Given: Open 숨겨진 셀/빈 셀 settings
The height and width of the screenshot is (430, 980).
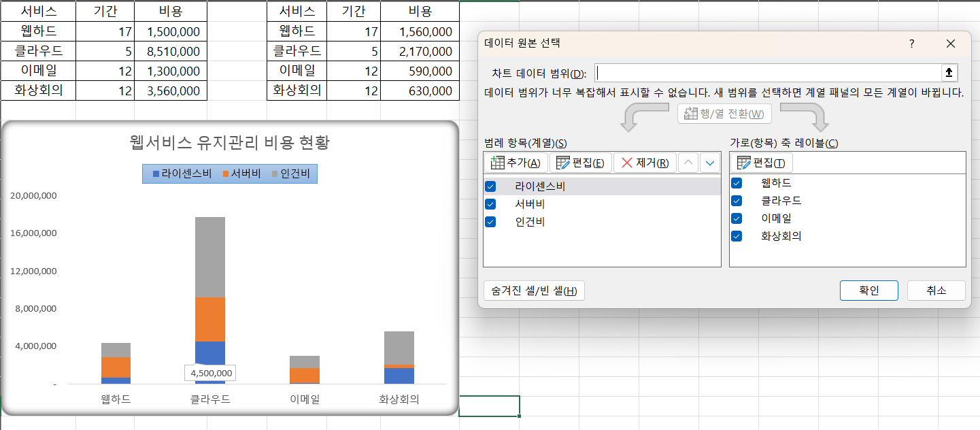Looking at the screenshot, I should (534, 291).
